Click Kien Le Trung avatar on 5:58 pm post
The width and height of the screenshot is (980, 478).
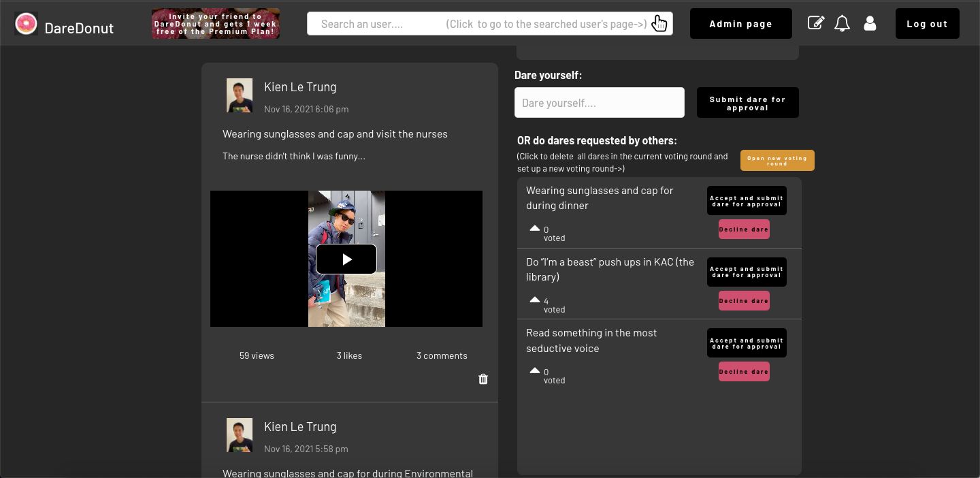pos(240,435)
